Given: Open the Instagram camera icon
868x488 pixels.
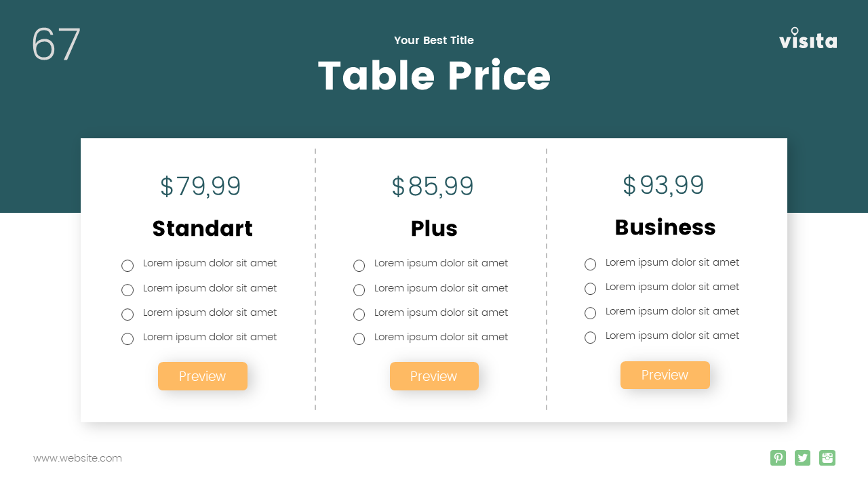Looking at the screenshot, I should coord(827,458).
